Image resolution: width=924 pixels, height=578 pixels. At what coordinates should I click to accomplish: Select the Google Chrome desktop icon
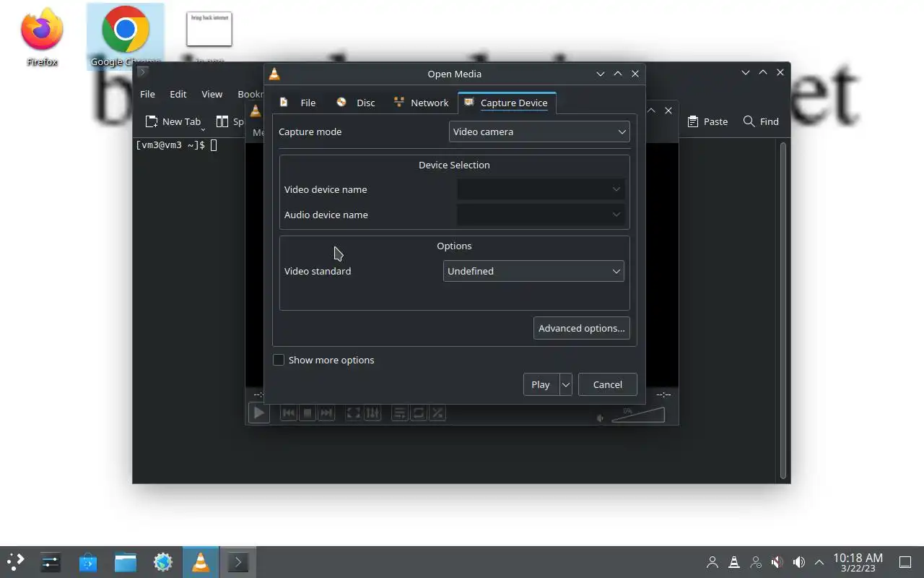(x=126, y=38)
